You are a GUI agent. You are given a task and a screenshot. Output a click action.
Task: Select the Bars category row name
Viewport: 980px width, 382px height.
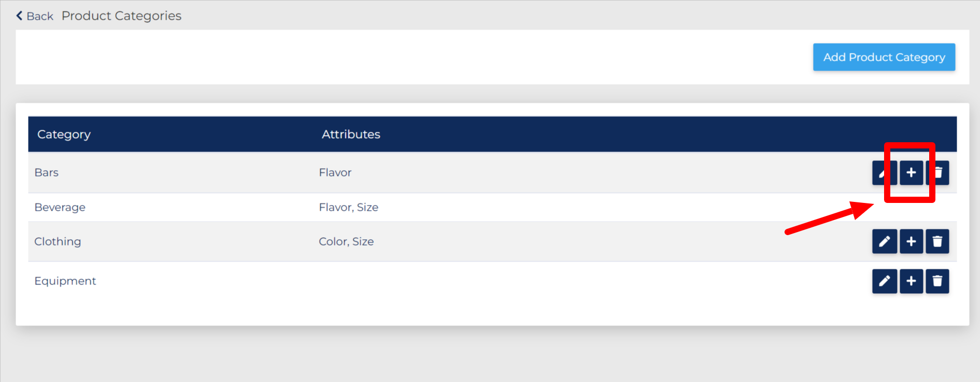(x=46, y=172)
